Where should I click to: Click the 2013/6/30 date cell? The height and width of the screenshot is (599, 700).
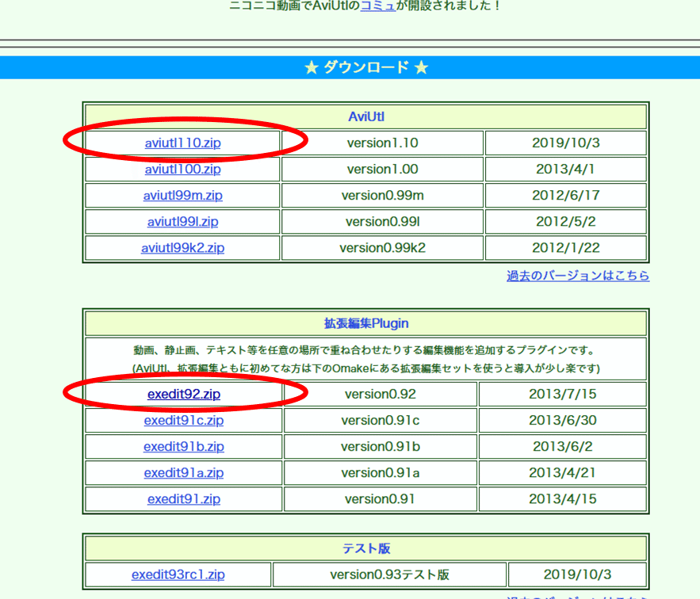[563, 421]
